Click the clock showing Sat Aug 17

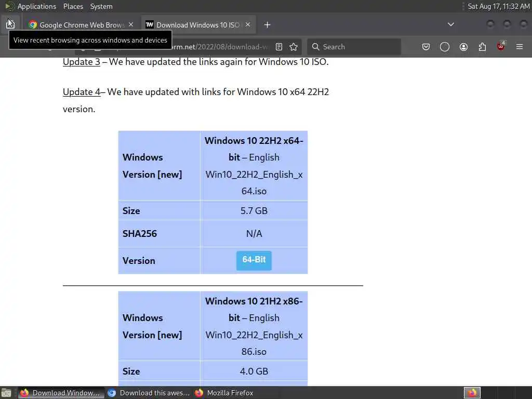pyautogui.click(x=498, y=6)
